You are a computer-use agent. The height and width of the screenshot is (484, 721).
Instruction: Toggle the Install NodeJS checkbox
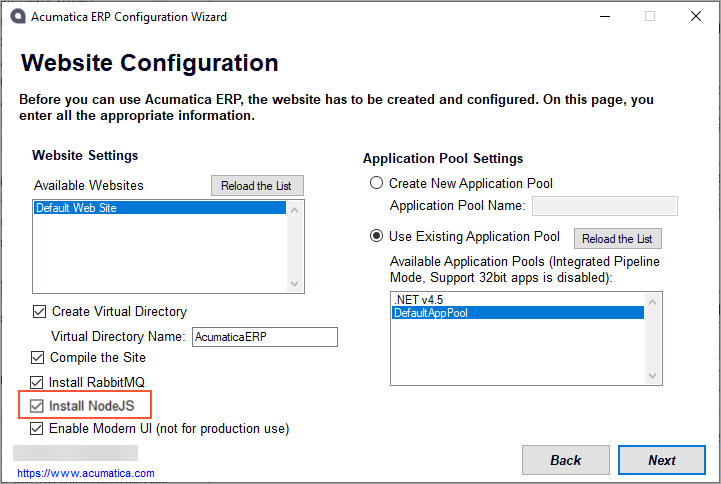(x=37, y=406)
